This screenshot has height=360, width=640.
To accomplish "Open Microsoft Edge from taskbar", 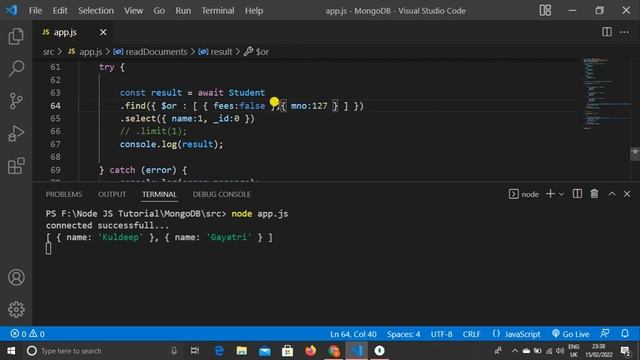I will [x=219, y=351].
